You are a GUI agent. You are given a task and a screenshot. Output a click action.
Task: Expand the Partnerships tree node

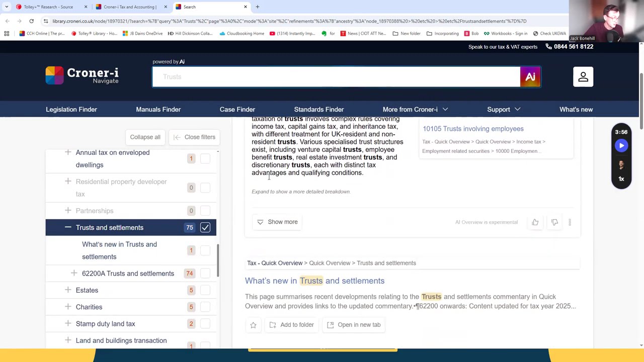tap(68, 211)
